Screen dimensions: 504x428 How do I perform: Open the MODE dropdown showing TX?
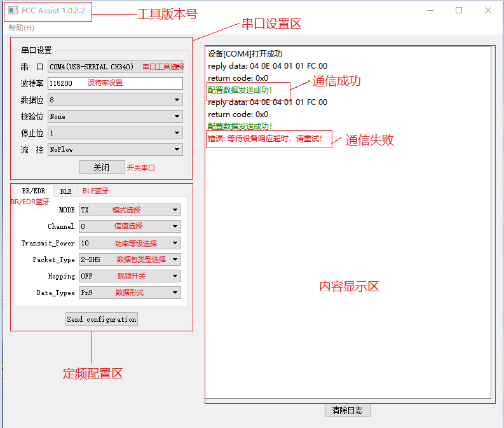click(130, 210)
